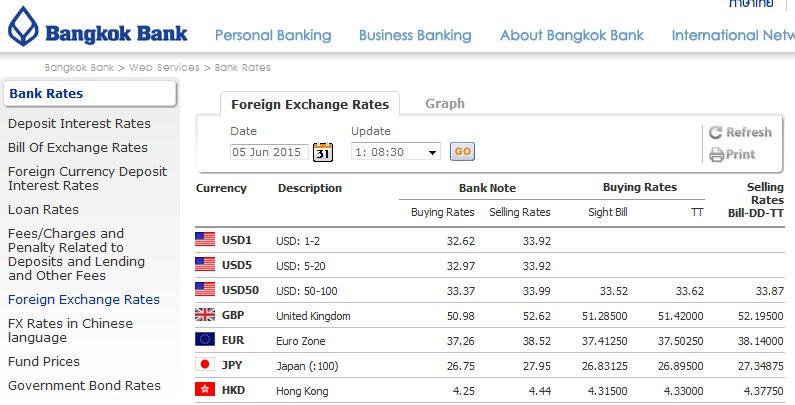
Task: Select the Foreign Exchange Rates tab
Action: (310, 104)
